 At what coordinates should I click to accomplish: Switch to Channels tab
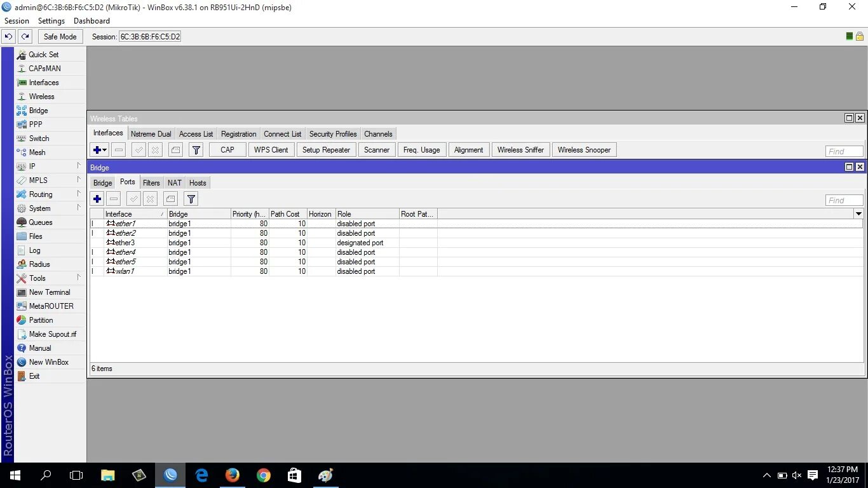click(x=378, y=134)
